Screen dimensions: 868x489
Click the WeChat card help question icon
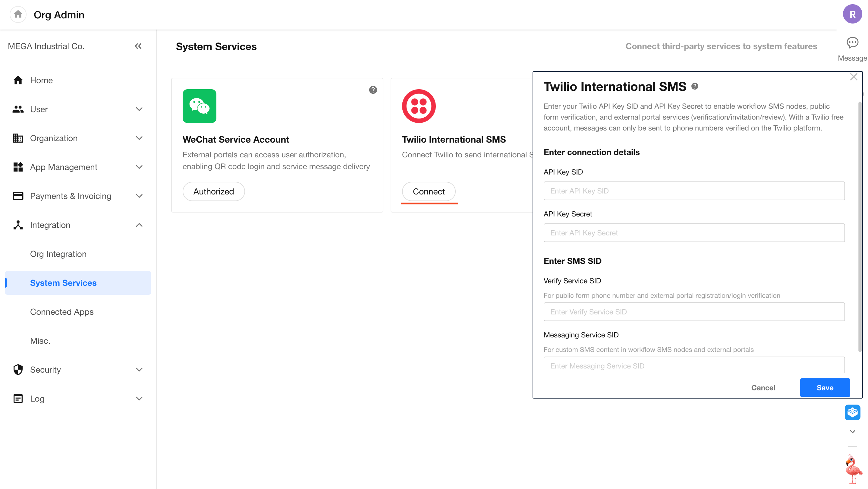pos(373,90)
